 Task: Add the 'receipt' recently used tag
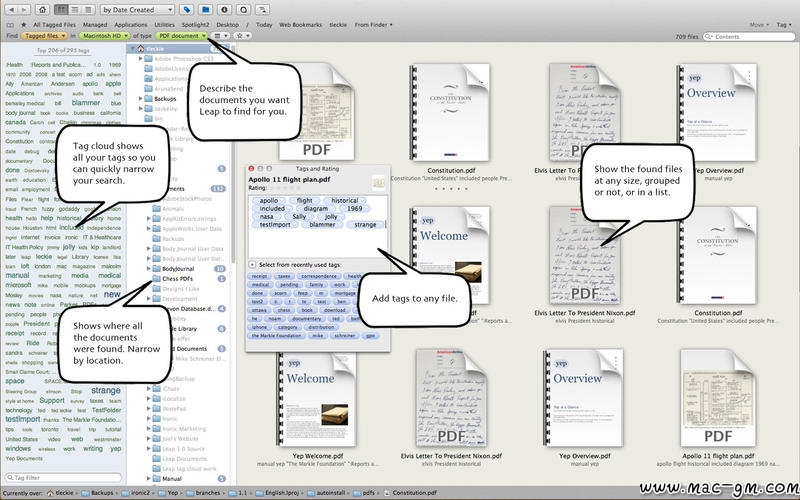coord(260,276)
